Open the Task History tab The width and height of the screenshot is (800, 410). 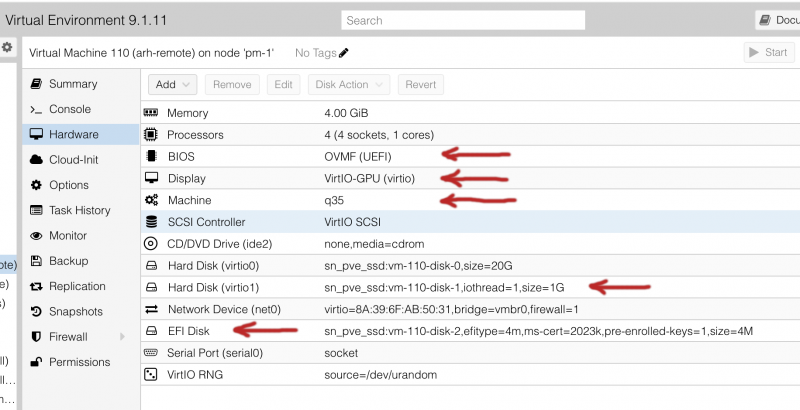click(x=81, y=210)
